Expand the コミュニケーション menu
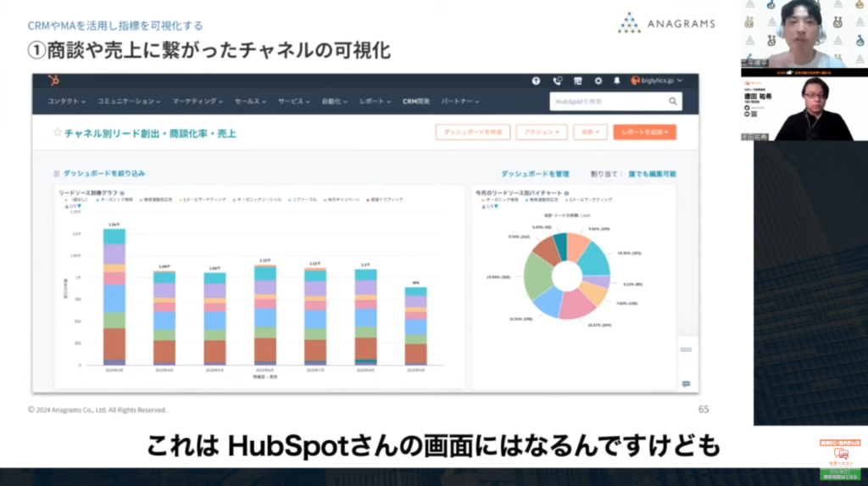The image size is (868, 486). point(129,102)
